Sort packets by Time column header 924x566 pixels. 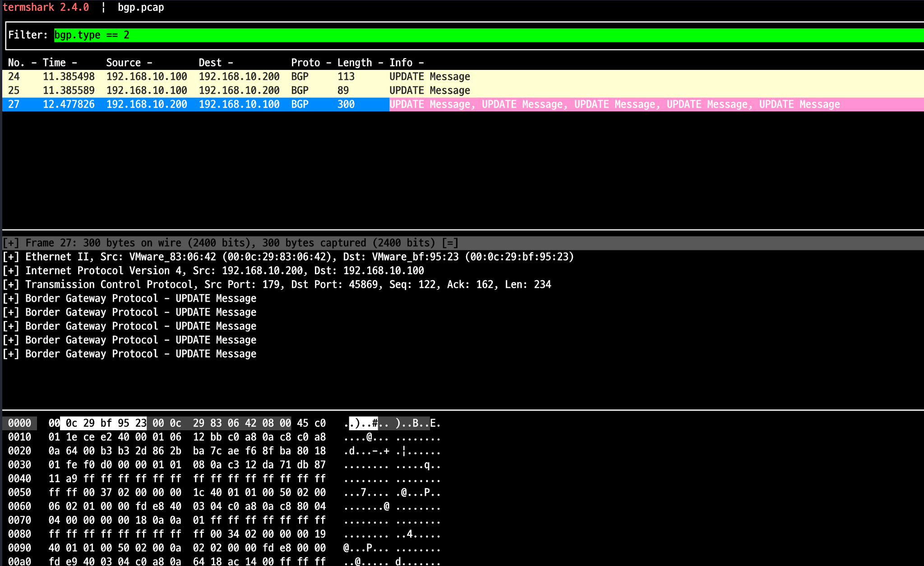tap(54, 63)
